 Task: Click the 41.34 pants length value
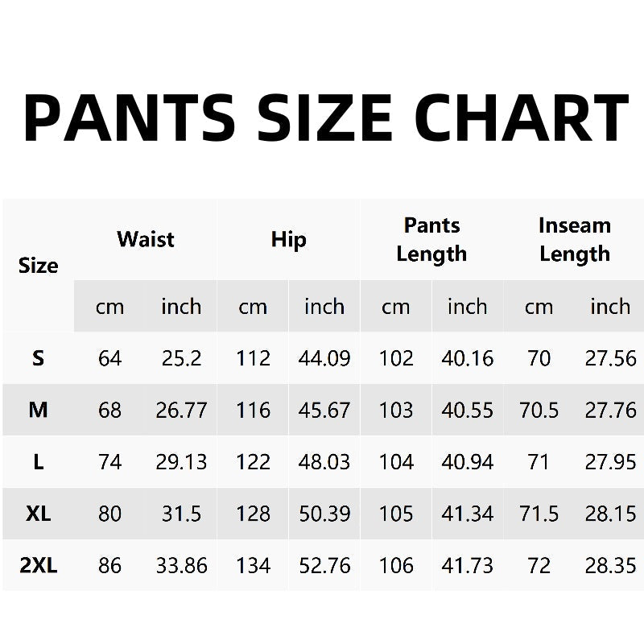(x=467, y=514)
